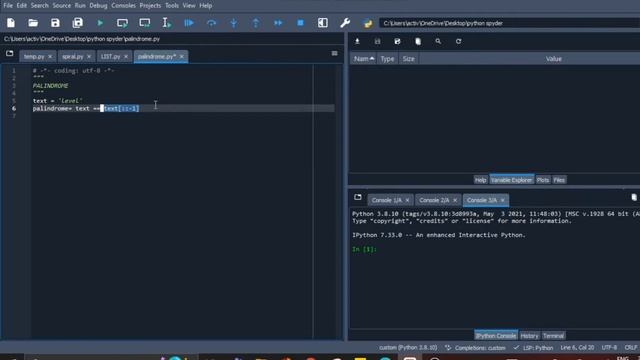
Task: Switch to the spiral.py editor tab
Action: (x=73, y=56)
